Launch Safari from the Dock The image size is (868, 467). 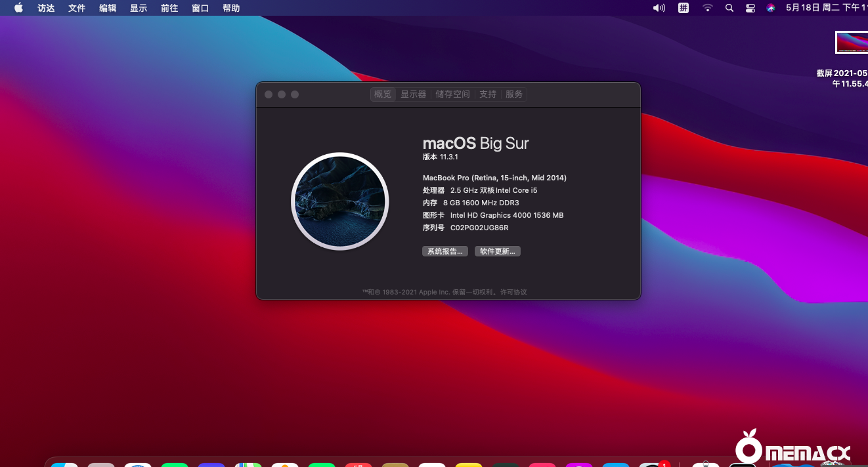pyautogui.click(x=138, y=464)
